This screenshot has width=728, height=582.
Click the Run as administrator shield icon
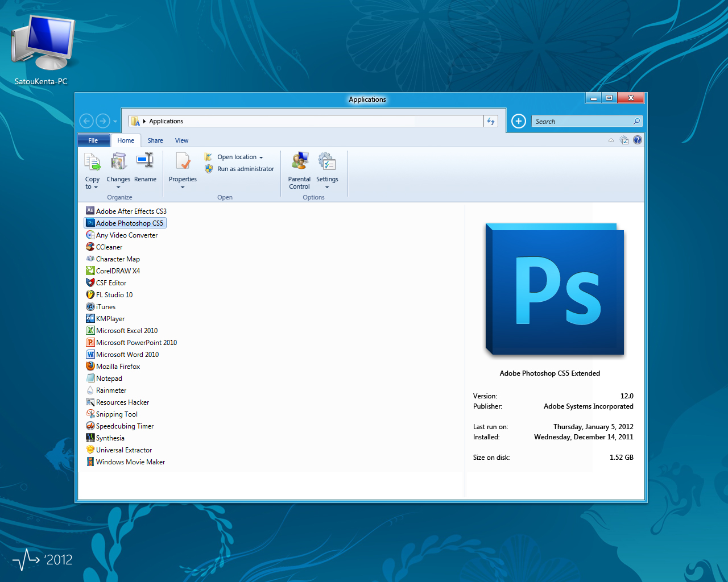point(209,169)
